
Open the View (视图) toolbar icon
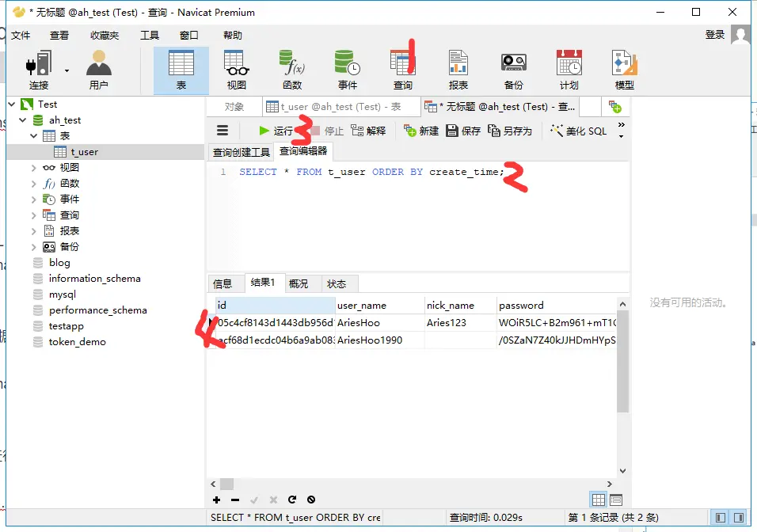(x=237, y=70)
